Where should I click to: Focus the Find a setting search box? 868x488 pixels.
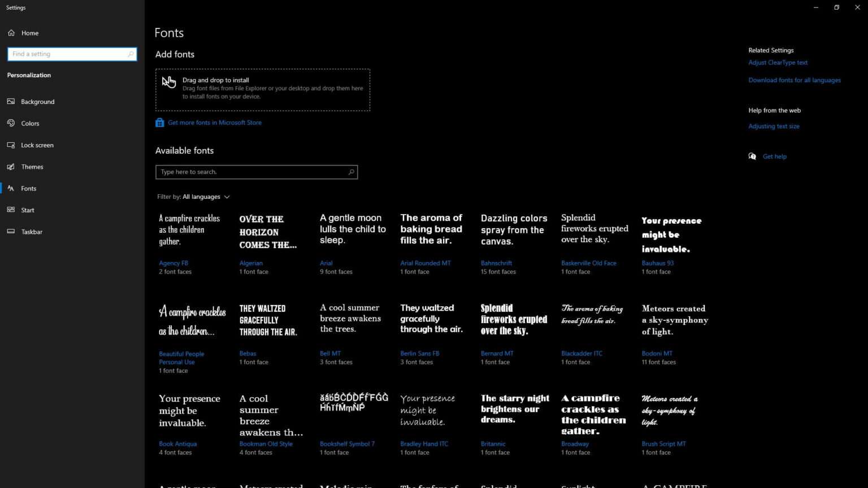click(68, 54)
